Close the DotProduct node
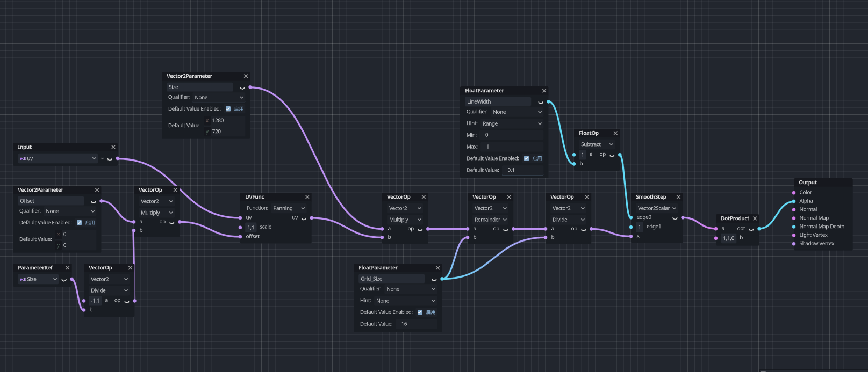 click(755, 218)
